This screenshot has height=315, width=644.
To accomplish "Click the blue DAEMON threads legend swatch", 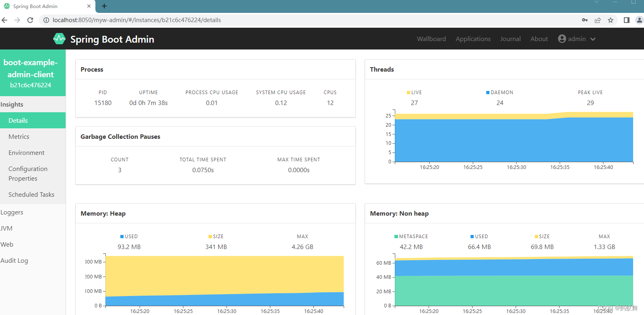I will (x=488, y=93).
